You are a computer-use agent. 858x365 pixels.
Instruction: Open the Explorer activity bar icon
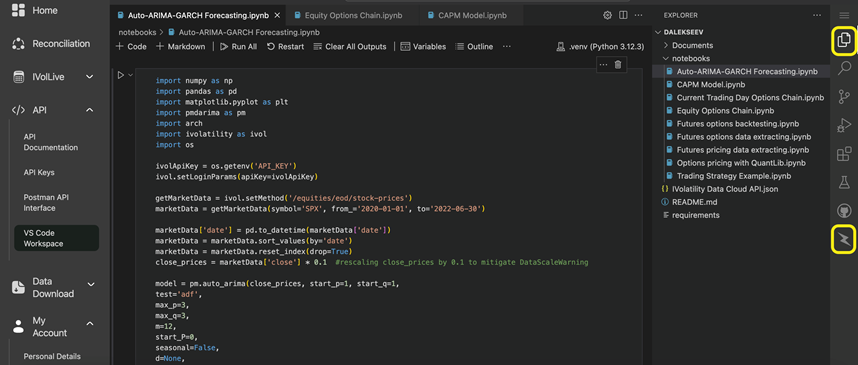[844, 40]
